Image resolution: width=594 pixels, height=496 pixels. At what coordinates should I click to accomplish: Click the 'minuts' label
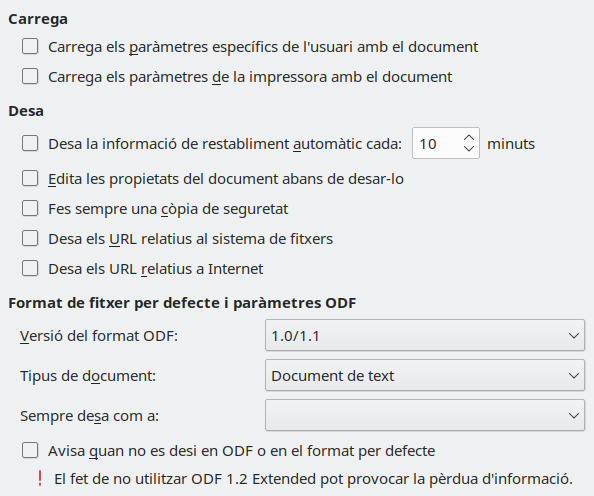pos(511,144)
